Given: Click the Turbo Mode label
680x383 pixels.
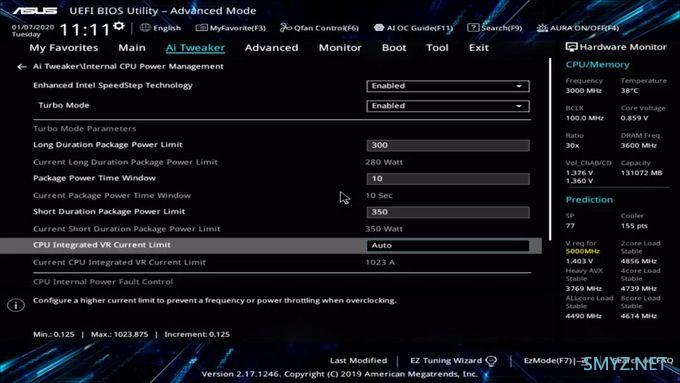Looking at the screenshot, I should click(x=64, y=105).
